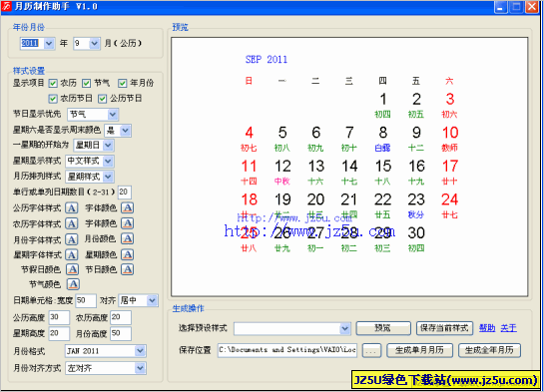This screenshot has width=544, height=392.
Task: Click date 30 in calendar preview
Action: (x=416, y=233)
